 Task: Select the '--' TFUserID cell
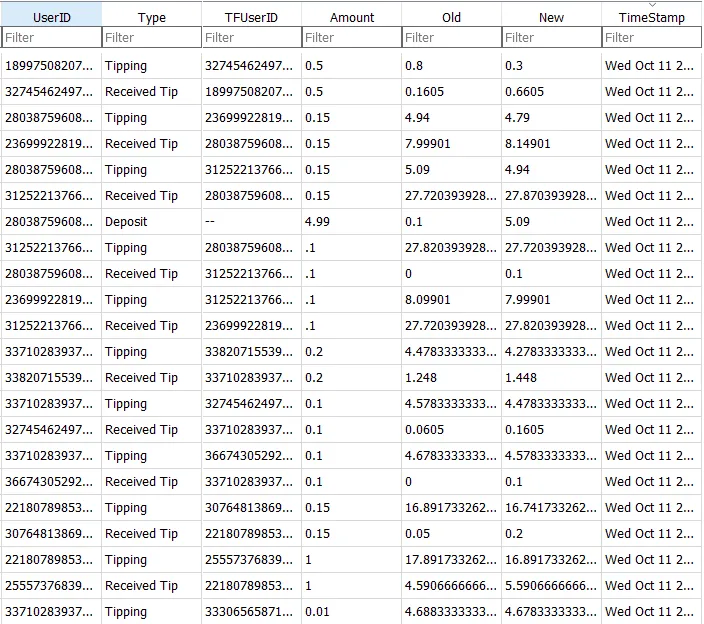pos(251,221)
